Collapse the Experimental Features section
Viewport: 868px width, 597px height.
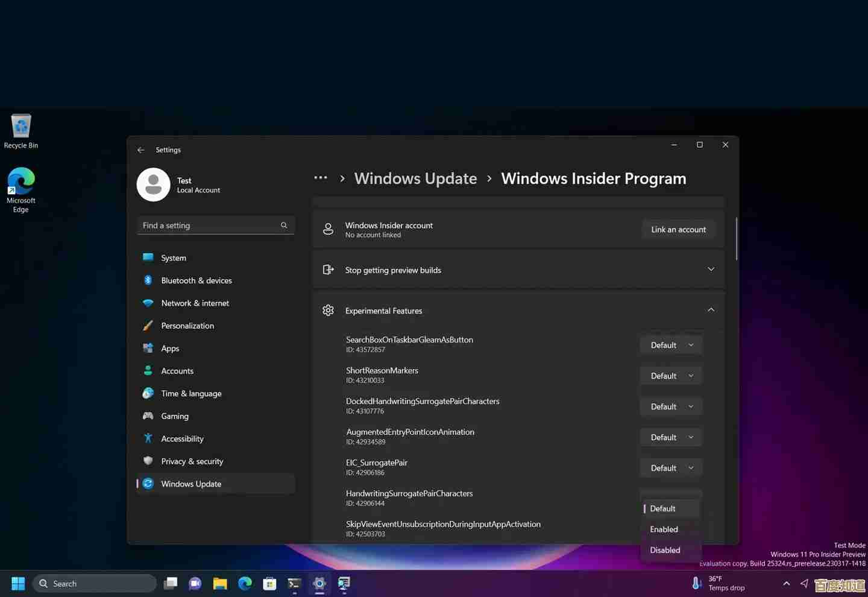point(711,309)
